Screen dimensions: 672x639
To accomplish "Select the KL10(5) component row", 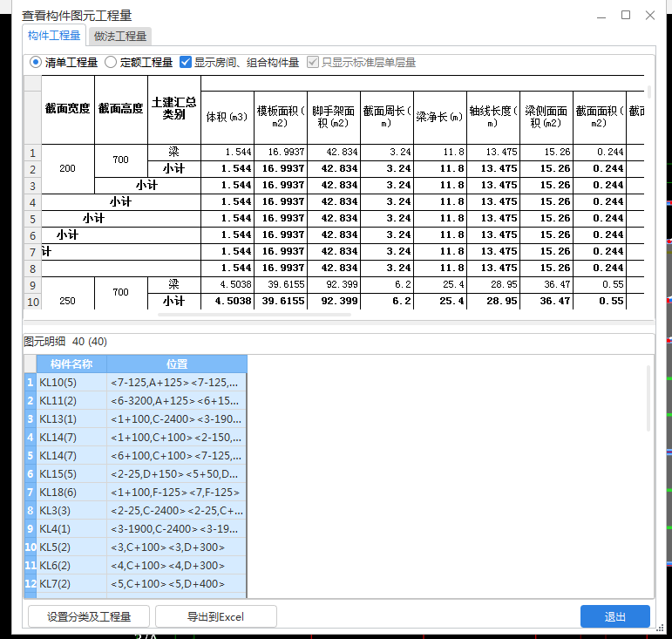I will coord(135,383).
